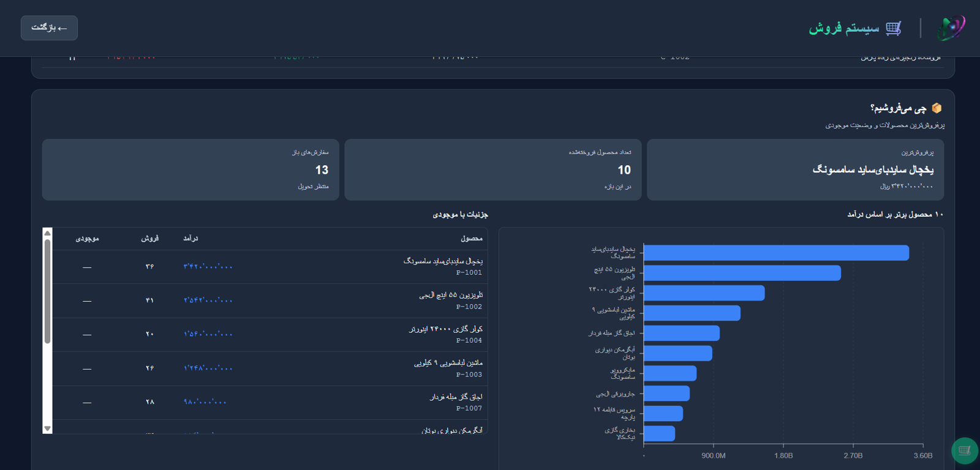Screen dimensions: 980x470
Task: Click the سیستم فروش title text
Action: click(843, 28)
